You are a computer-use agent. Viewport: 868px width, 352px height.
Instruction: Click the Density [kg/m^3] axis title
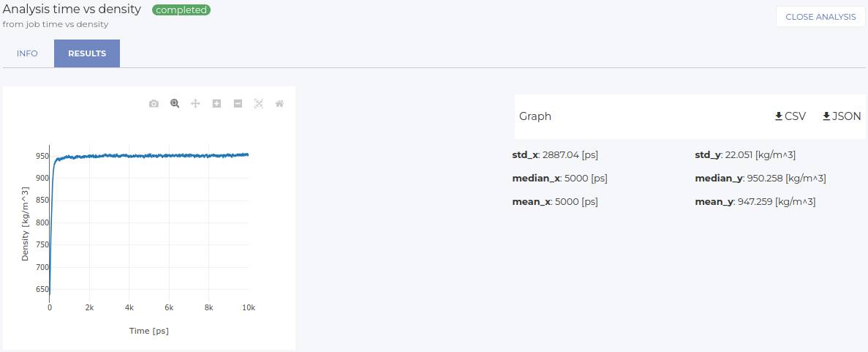[26, 225]
